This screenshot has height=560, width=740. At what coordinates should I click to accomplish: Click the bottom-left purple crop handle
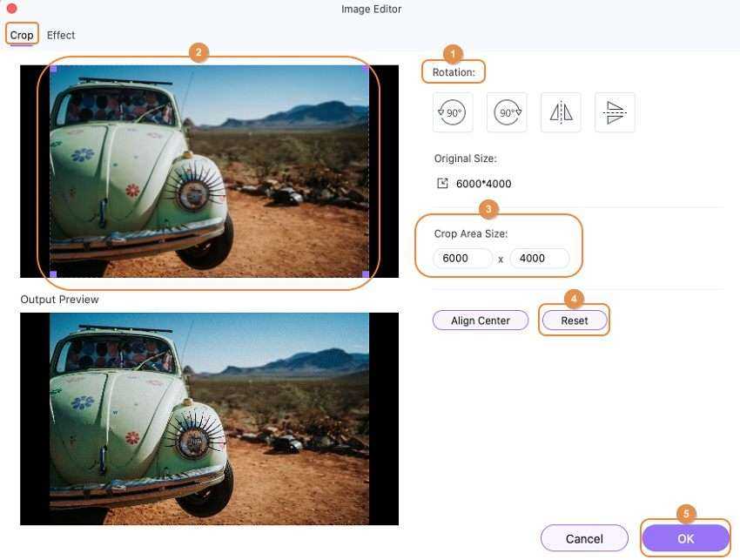coord(53,274)
